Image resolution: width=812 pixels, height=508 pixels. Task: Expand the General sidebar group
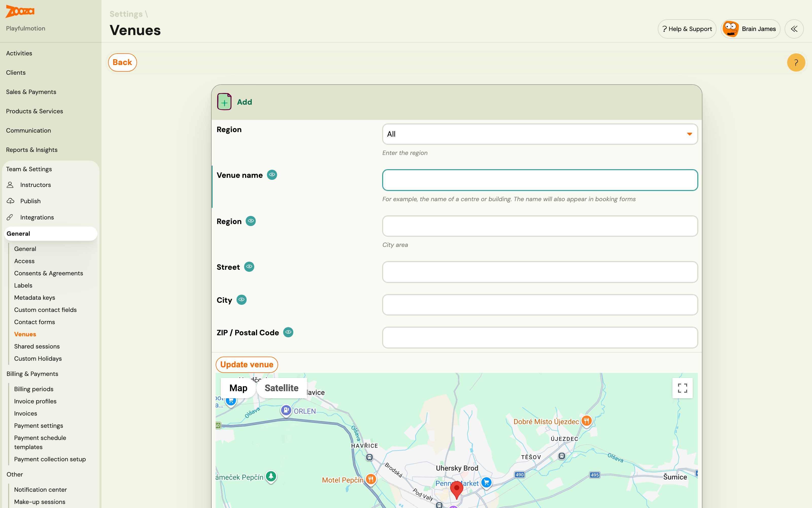tap(51, 233)
